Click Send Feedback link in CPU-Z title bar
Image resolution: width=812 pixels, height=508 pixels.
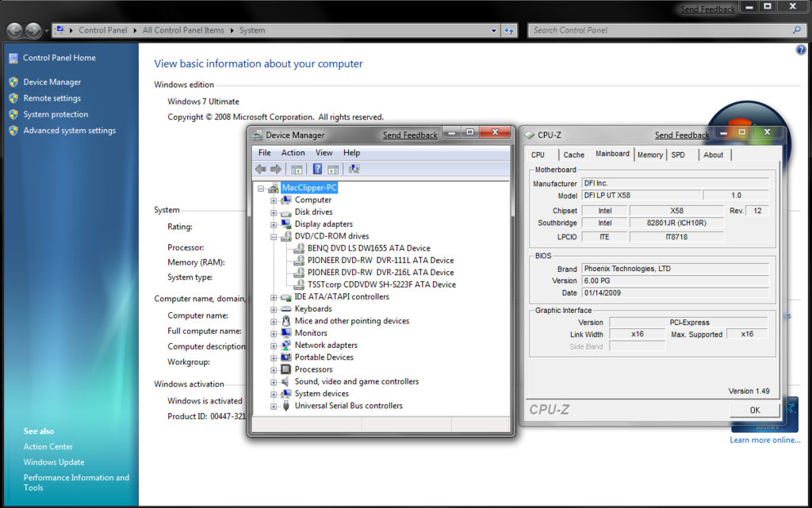[682, 135]
